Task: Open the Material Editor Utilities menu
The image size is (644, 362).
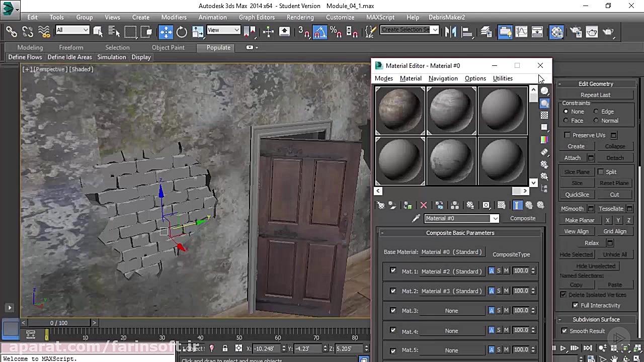Action: click(503, 78)
